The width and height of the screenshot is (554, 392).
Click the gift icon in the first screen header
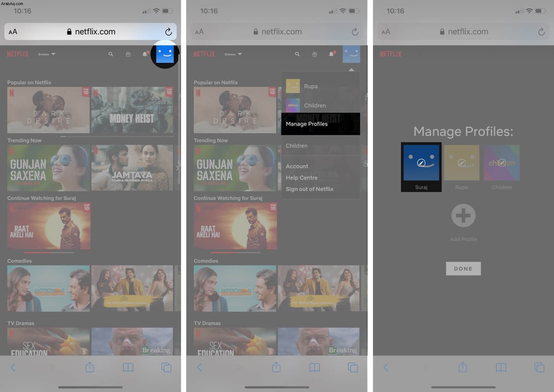[x=128, y=54]
